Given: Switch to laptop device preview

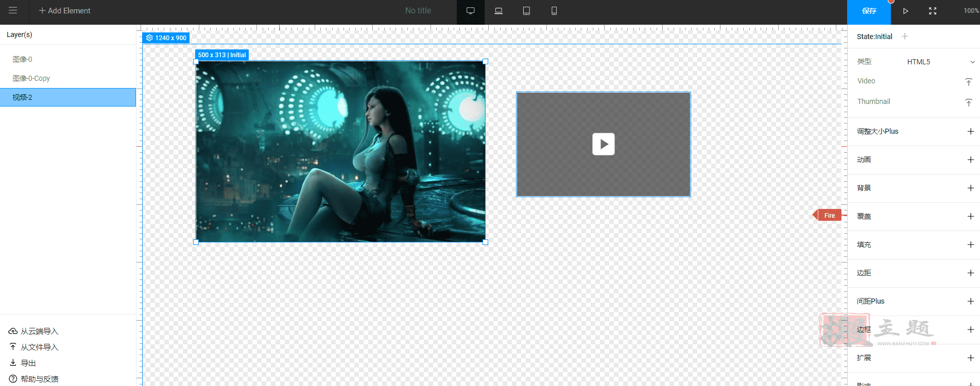Looking at the screenshot, I should tap(498, 11).
